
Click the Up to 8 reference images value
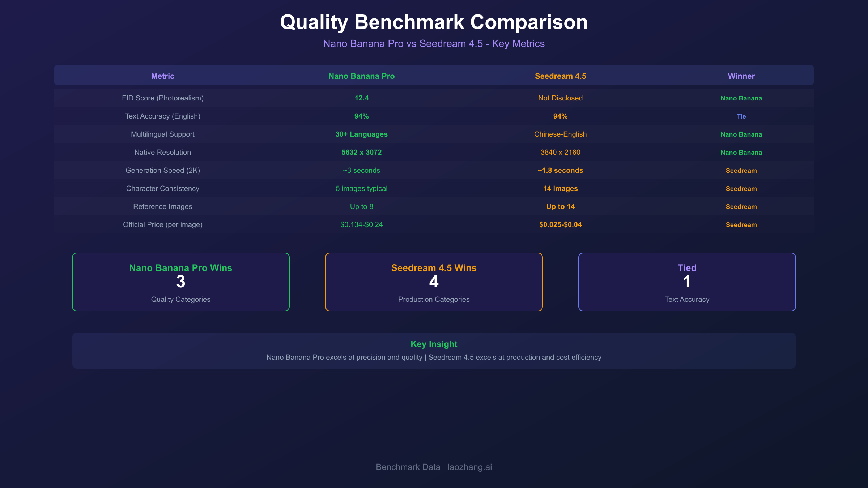click(x=361, y=206)
